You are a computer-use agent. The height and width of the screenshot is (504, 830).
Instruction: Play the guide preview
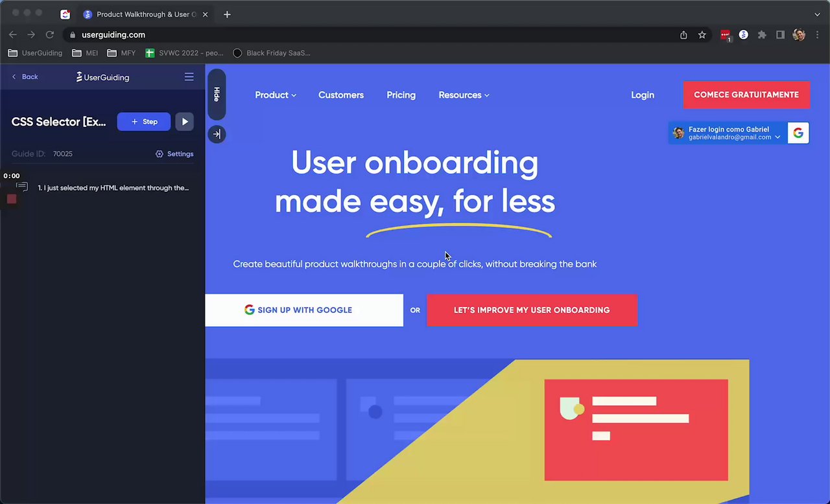tap(185, 122)
